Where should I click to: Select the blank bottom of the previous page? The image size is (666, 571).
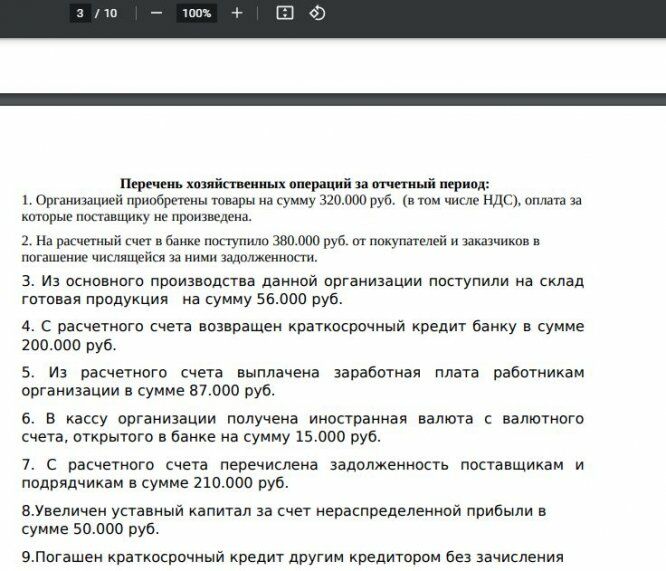pyautogui.click(x=333, y=66)
